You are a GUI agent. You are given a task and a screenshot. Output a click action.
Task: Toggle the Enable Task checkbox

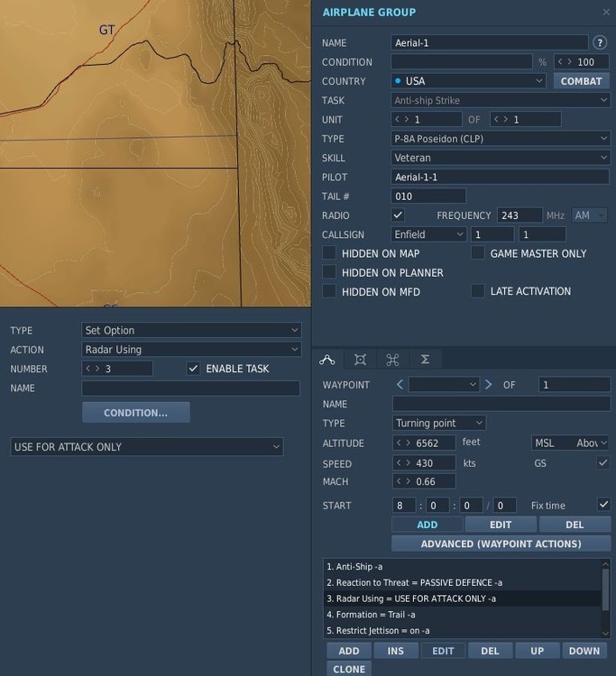(x=193, y=369)
